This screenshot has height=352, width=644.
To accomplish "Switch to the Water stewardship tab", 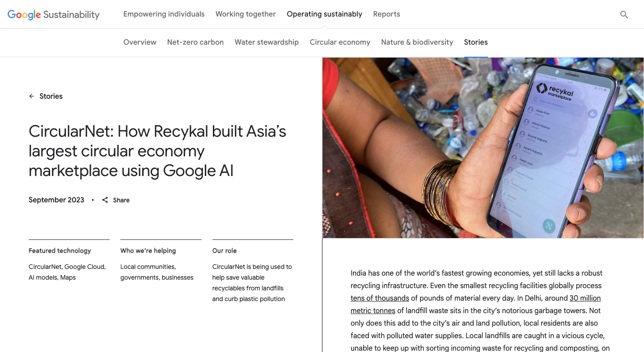I will point(267,42).
